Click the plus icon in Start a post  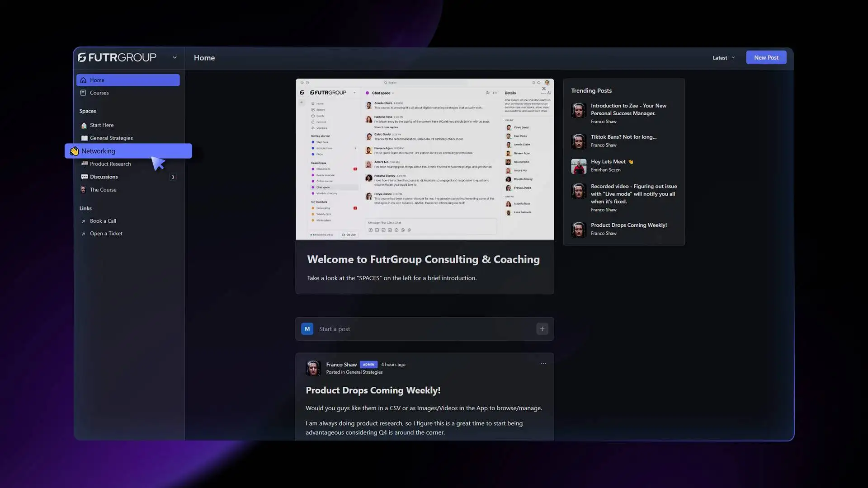click(x=542, y=329)
